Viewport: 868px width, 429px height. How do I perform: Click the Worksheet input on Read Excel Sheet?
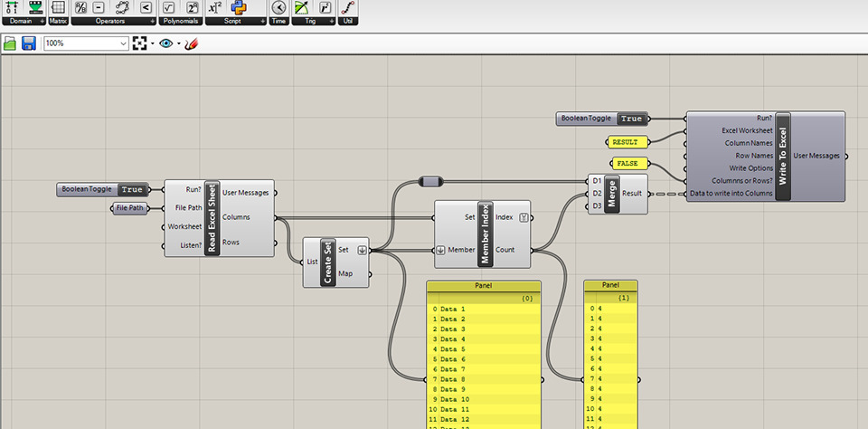(184, 227)
